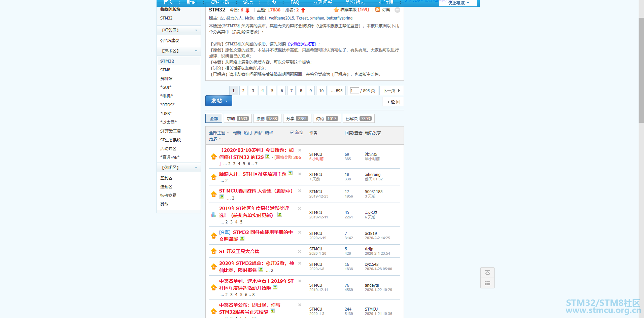This screenshot has width=644, height=318.
Task: Click the RSS subscribe icon beside 订阅
Action: pyautogui.click(x=378, y=10)
